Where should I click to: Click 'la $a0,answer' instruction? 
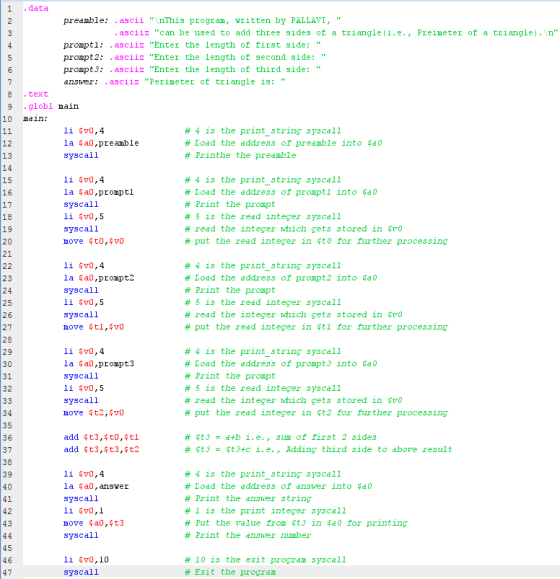point(96,486)
